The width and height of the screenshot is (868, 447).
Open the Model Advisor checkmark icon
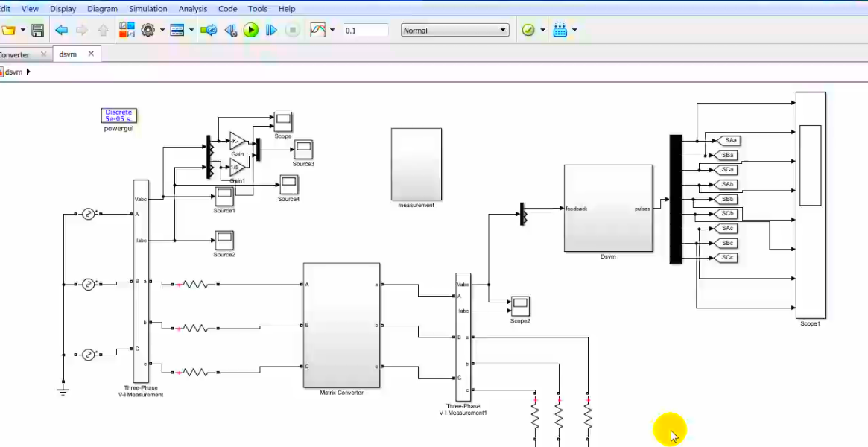pos(528,31)
